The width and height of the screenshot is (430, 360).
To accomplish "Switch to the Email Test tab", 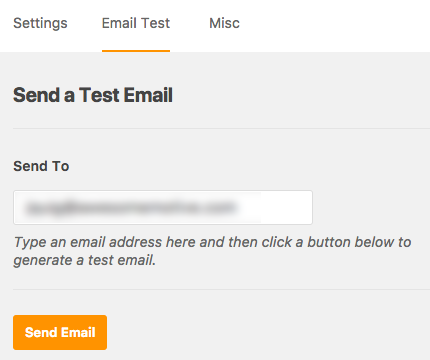I will (136, 23).
